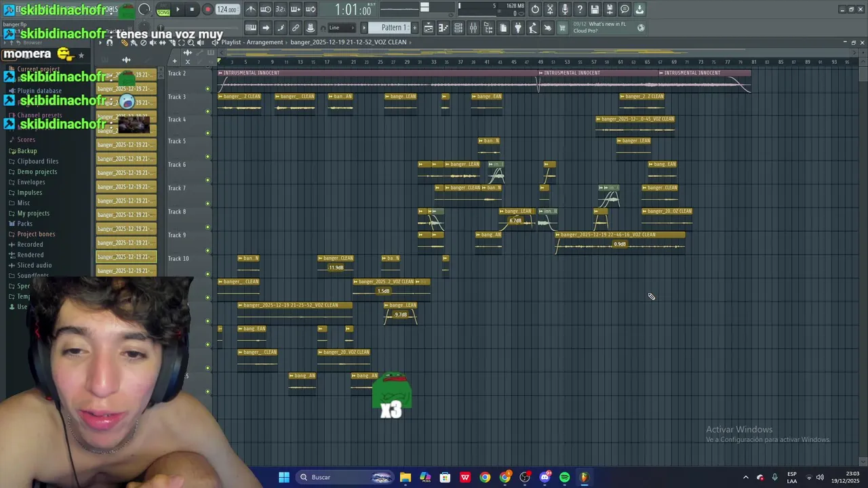Image resolution: width=868 pixels, height=488 pixels.
Task: Click Arrangement in the playlist breadcrumb
Action: coord(265,42)
